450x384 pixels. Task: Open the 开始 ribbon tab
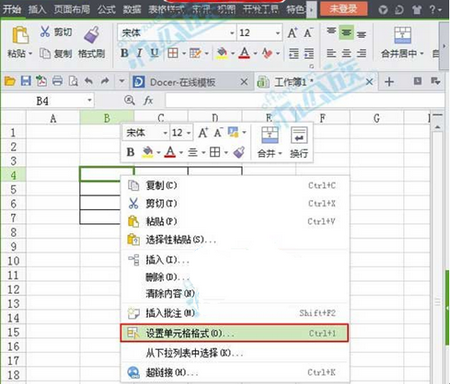12,9
